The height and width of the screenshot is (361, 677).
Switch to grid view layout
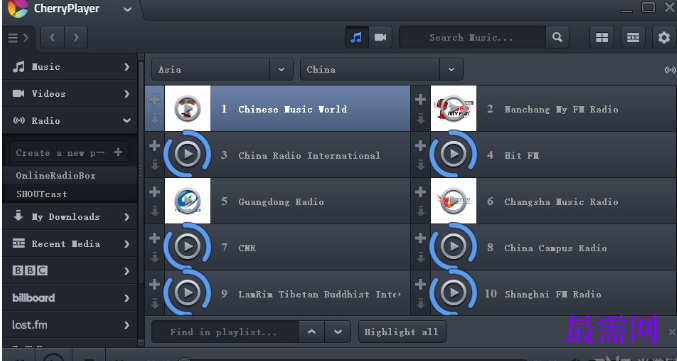pos(601,38)
